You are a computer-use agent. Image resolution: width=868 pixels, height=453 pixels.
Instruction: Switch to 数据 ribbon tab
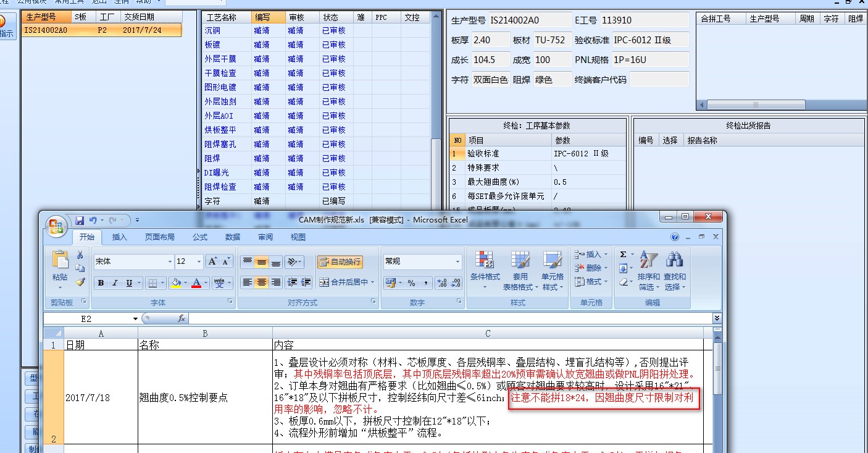[233, 237]
